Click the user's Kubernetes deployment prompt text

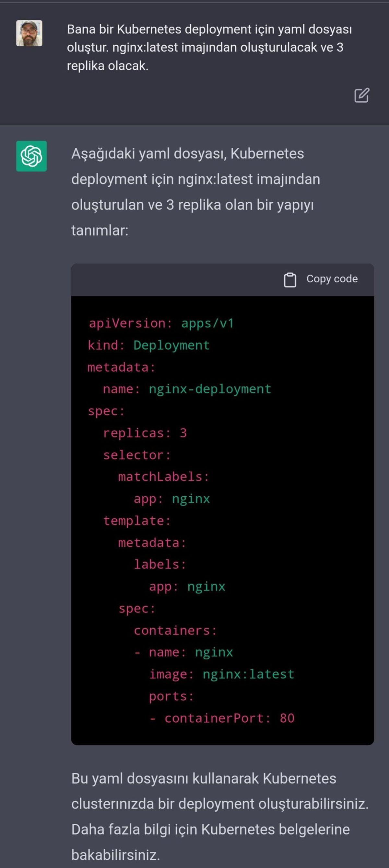tap(209, 48)
